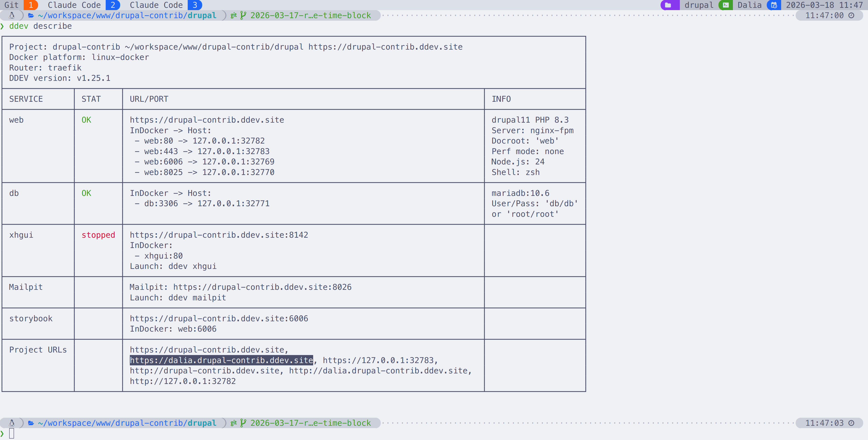868x440 pixels.
Task: Click the xhgui service name cell
Action: 21,235
